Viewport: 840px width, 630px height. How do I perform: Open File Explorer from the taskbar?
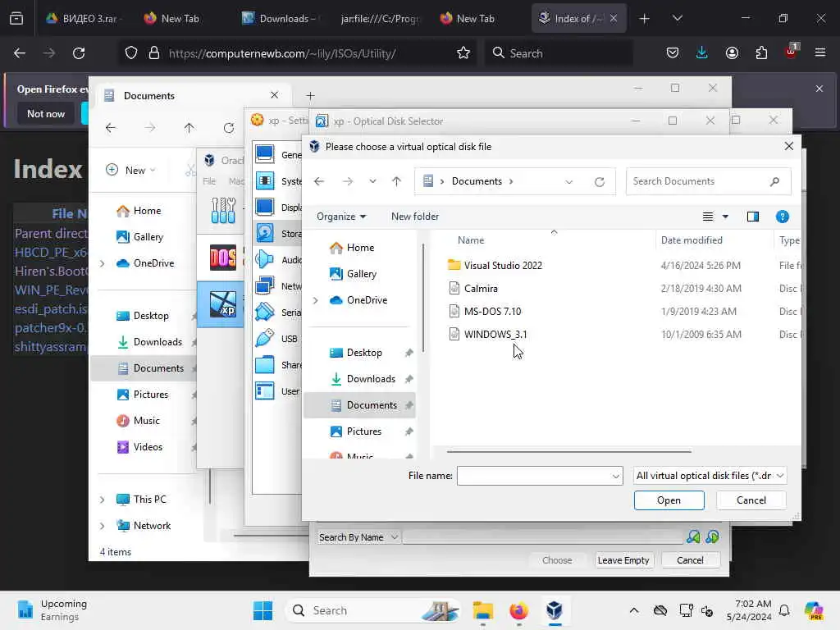[482, 610]
